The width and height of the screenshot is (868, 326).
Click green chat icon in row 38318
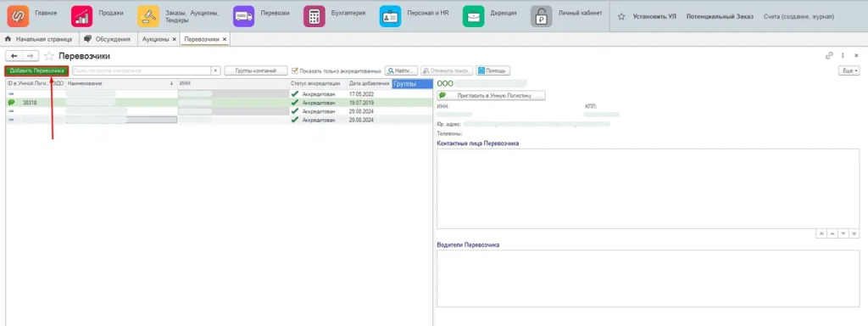click(x=11, y=103)
